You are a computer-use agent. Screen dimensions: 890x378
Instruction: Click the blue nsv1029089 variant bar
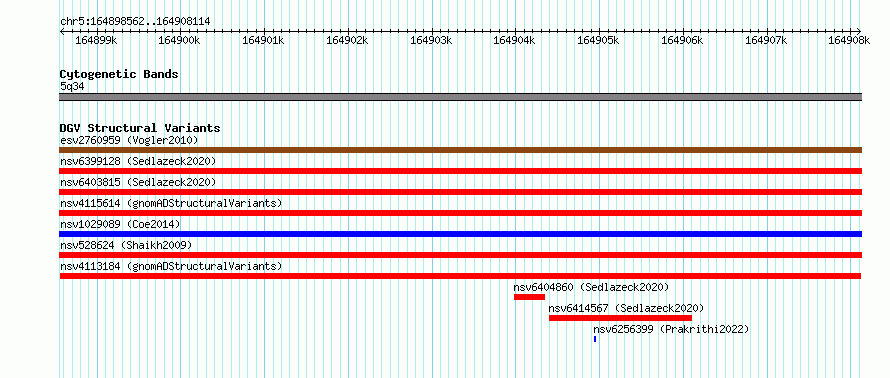[460, 234]
